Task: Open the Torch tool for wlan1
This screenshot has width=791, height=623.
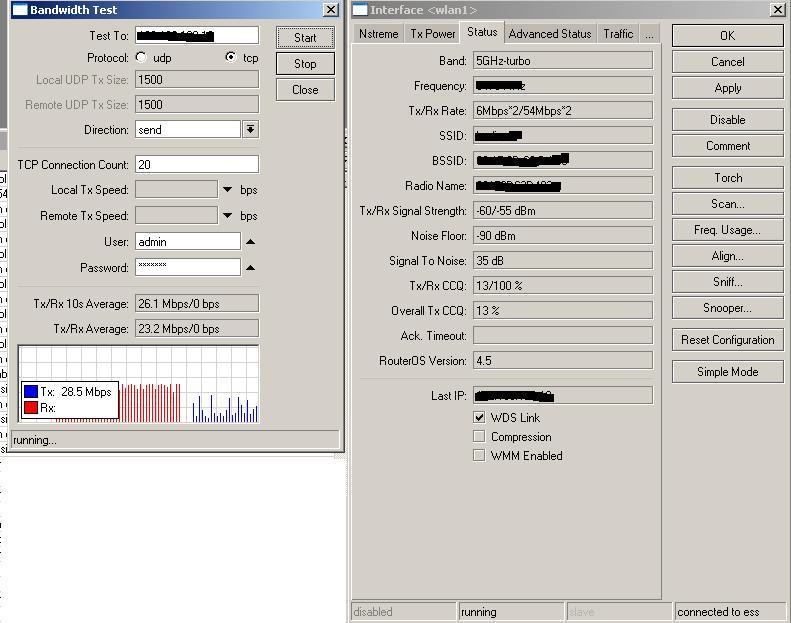Action: 727,178
